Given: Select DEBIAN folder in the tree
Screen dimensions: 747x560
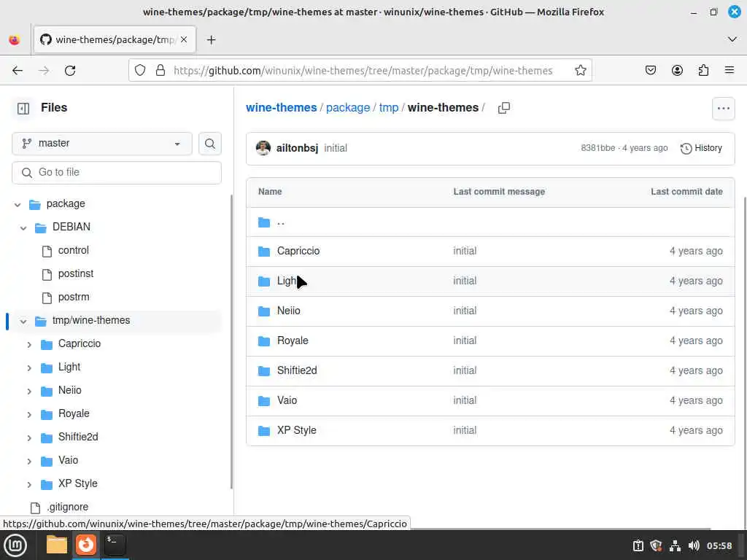Looking at the screenshot, I should tap(71, 227).
